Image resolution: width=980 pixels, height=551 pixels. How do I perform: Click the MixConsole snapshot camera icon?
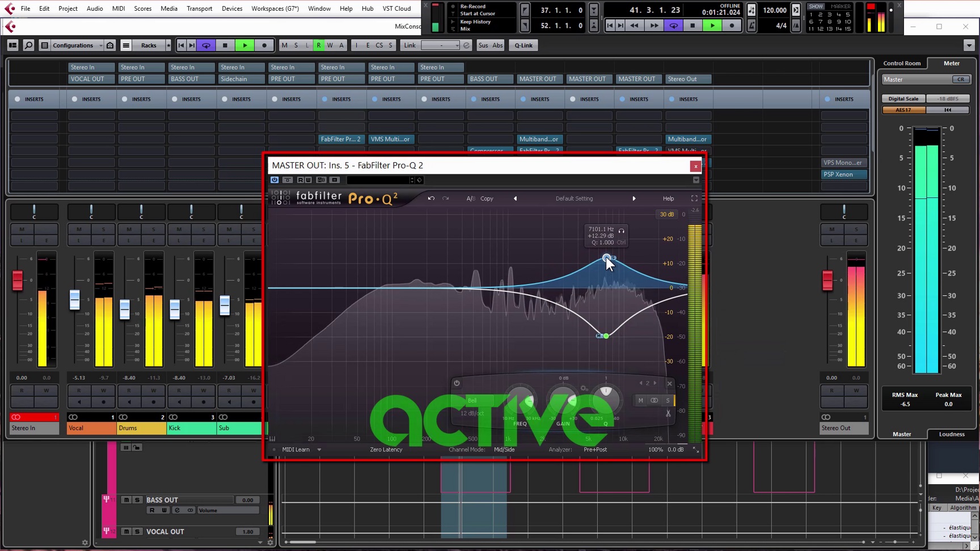110,45
